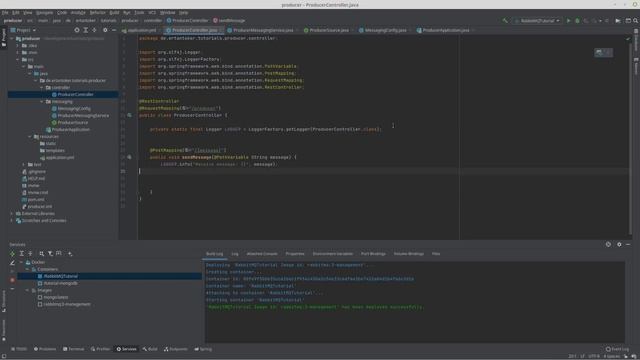The width and height of the screenshot is (640, 360).
Task: Click the Add Service plus icon
Action: [70, 254]
